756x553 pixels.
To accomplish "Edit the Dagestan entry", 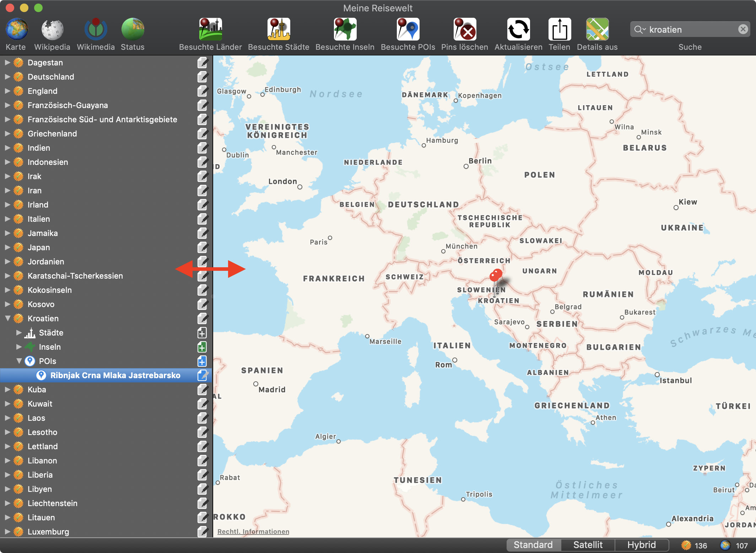I will tap(202, 63).
